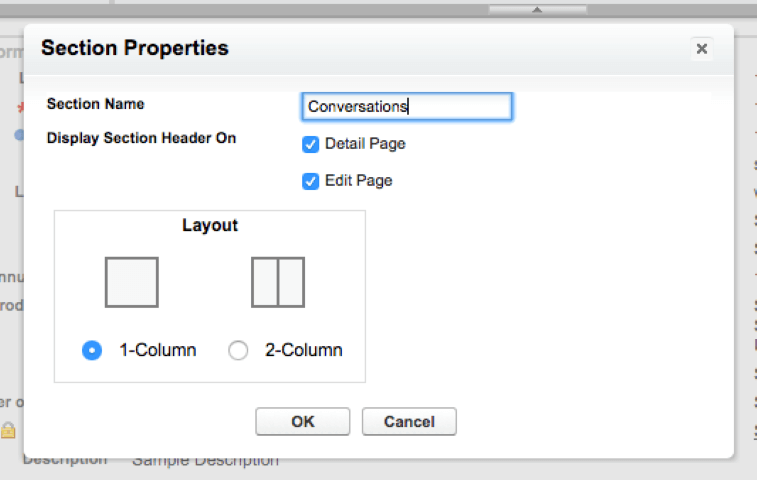Click the "Edit Page" label text
The image size is (757, 480).
click(x=358, y=181)
